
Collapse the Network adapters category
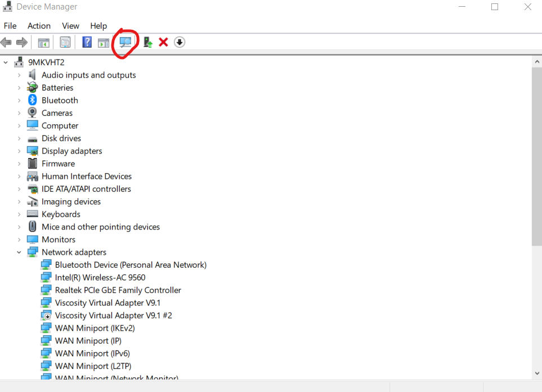(x=19, y=252)
